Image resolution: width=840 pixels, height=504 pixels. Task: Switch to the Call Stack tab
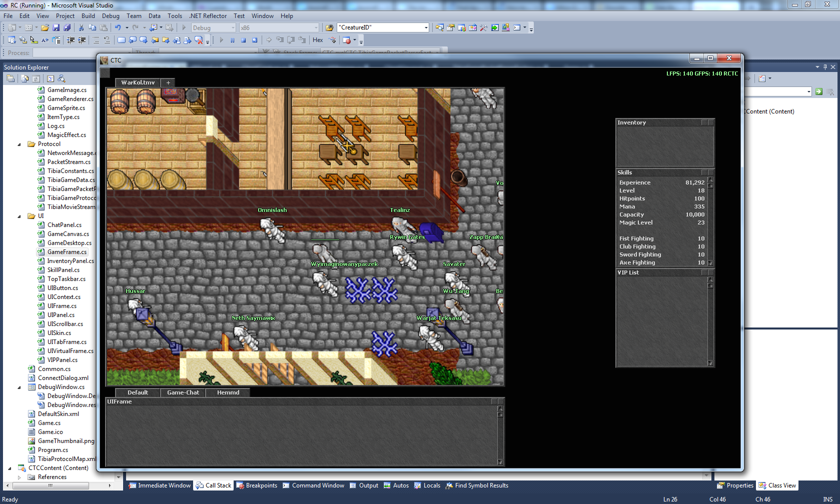point(214,485)
